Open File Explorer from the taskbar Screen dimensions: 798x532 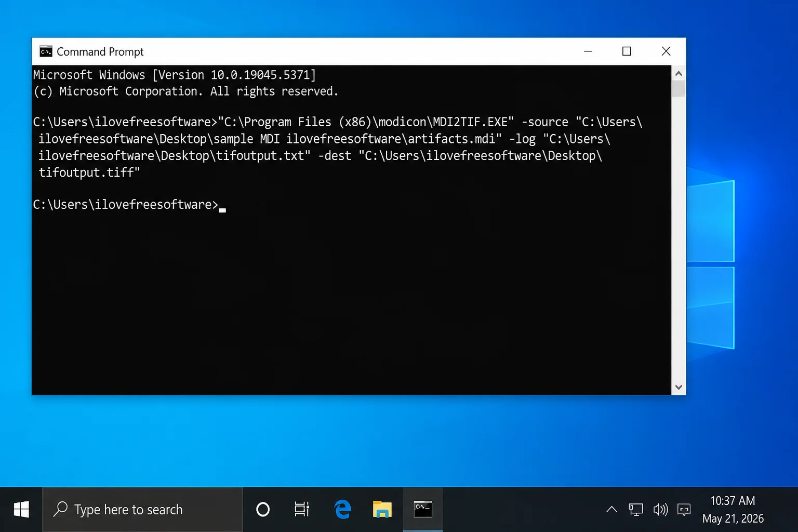tap(382, 510)
